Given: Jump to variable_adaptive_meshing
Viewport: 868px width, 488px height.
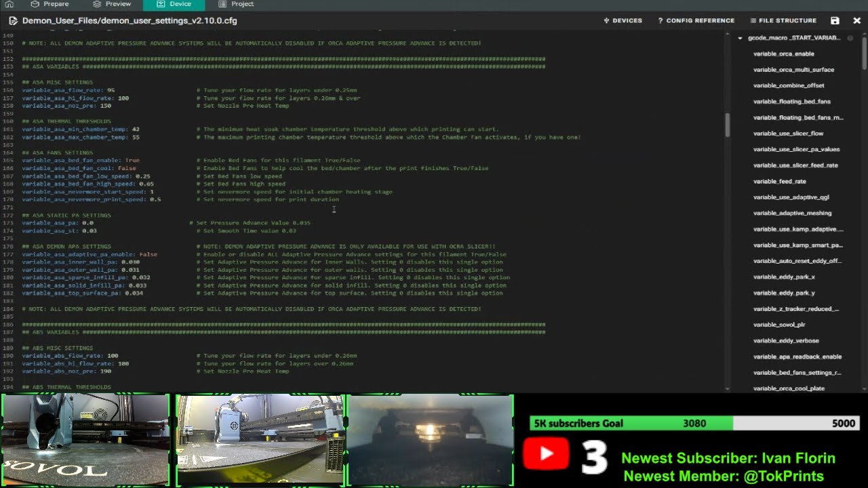Looking at the screenshot, I should tap(792, 213).
